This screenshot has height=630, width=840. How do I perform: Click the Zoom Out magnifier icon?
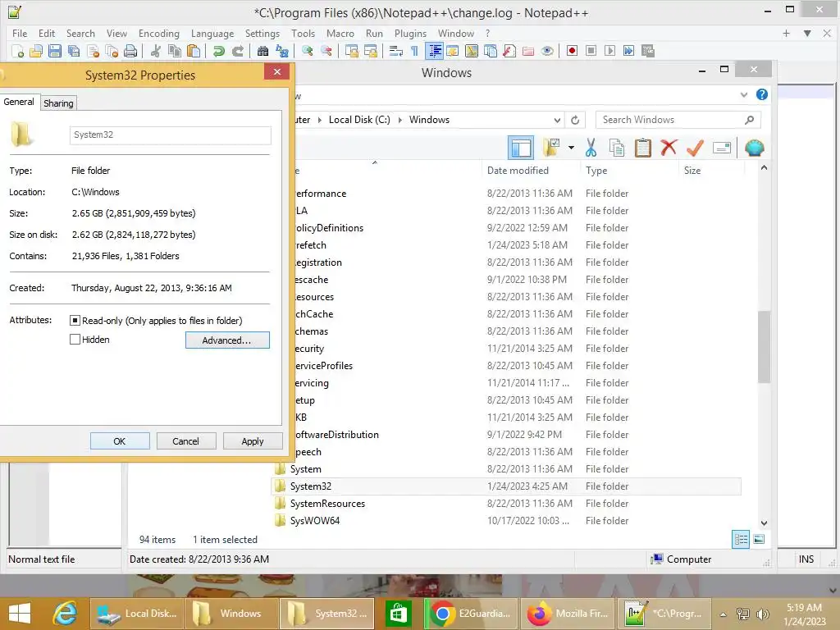326,51
